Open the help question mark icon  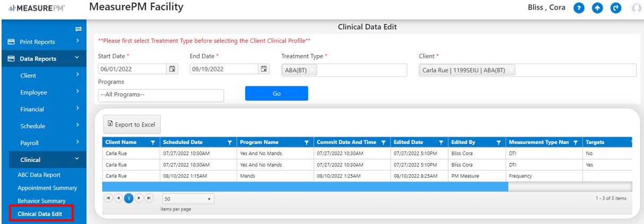[x=579, y=8]
